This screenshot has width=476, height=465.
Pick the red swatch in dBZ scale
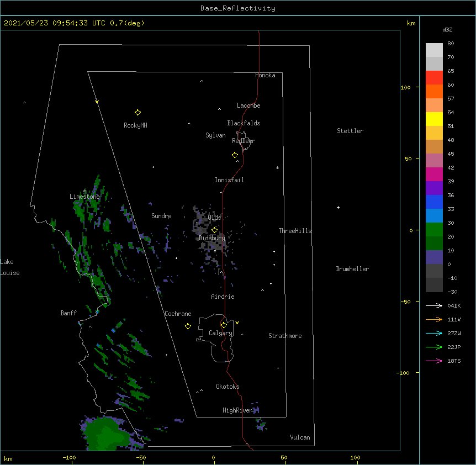pyautogui.click(x=434, y=77)
